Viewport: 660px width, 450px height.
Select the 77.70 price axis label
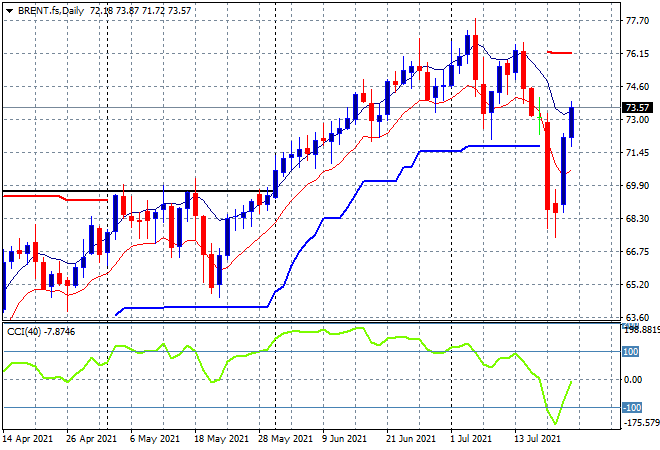tap(637, 21)
